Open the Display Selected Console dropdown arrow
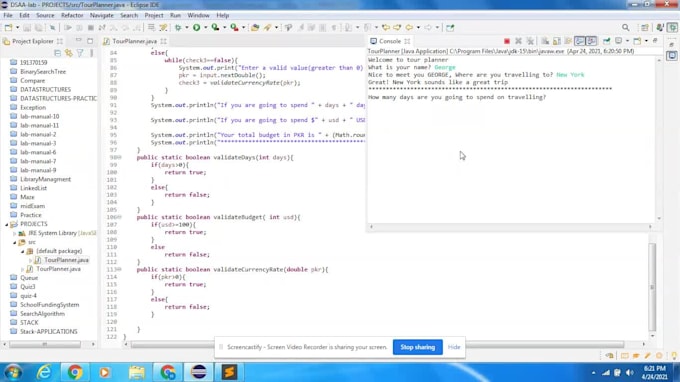The height and width of the screenshot is (382, 680). (x=627, y=41)
